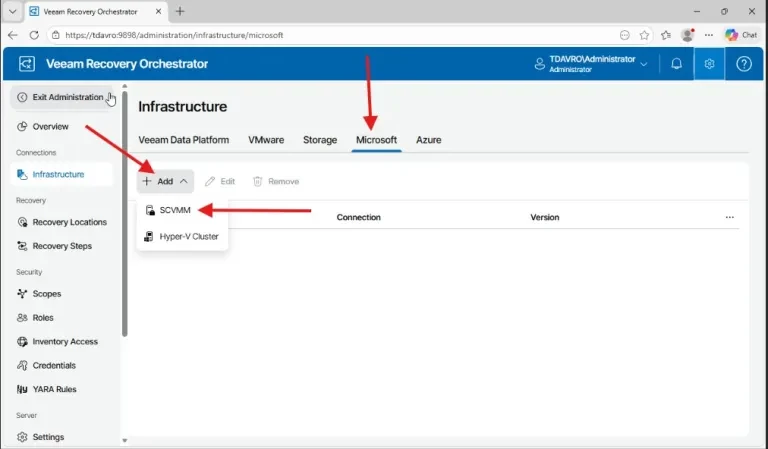Image resolution: width=768 pixels, height=449 pixels.
Task: Click the Veeam Recovery Orchestrator logo icon
Action: (x=26, y=64)
